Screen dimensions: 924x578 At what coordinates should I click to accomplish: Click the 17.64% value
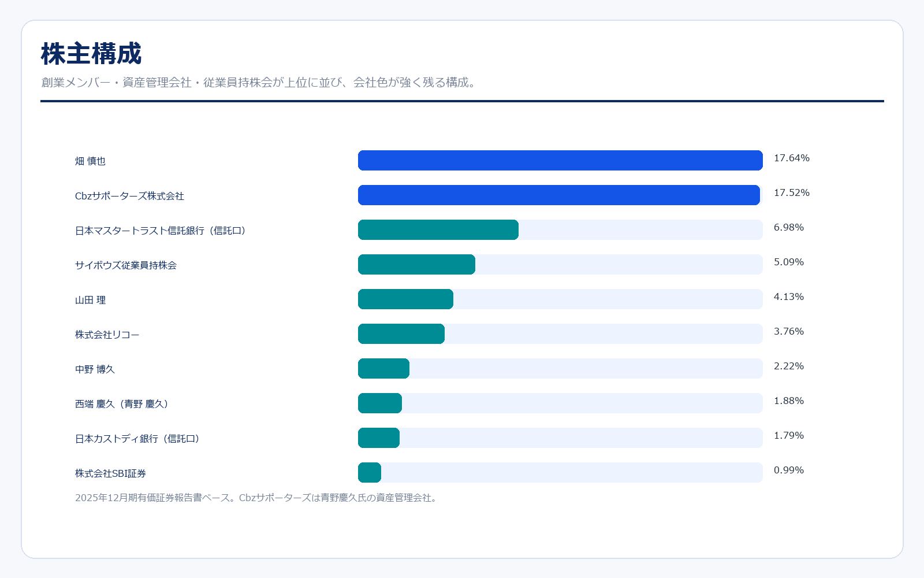792,158
